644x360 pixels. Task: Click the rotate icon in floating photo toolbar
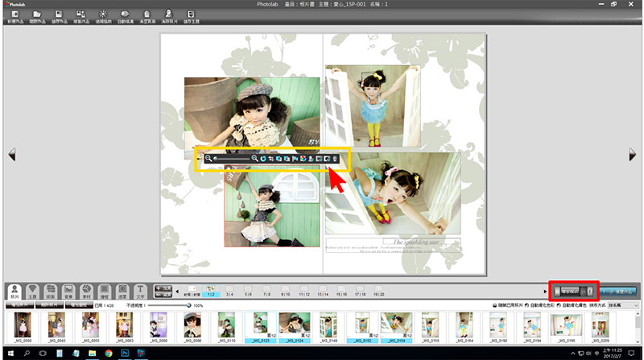click(263, 159)
